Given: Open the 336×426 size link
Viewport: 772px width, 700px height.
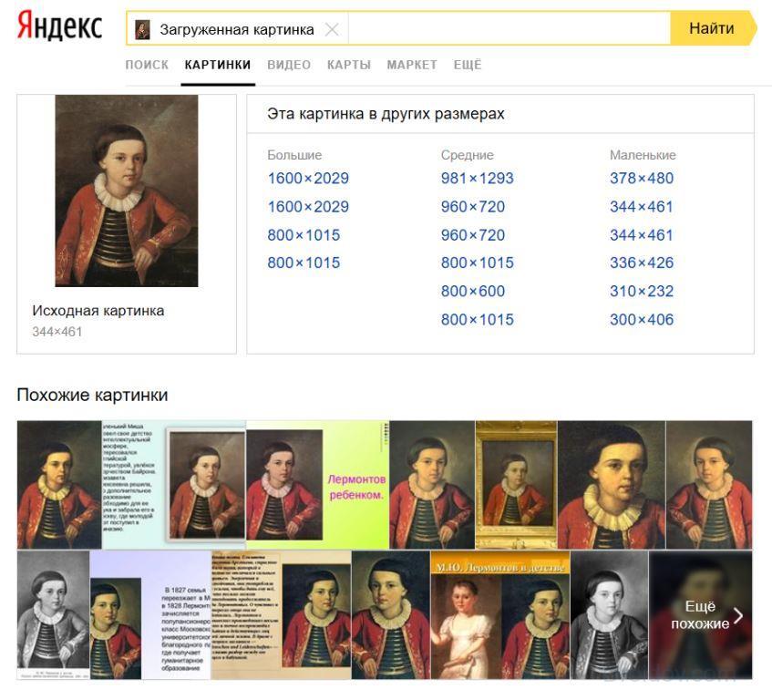Looking at the screenshot, I should (642, 262).
